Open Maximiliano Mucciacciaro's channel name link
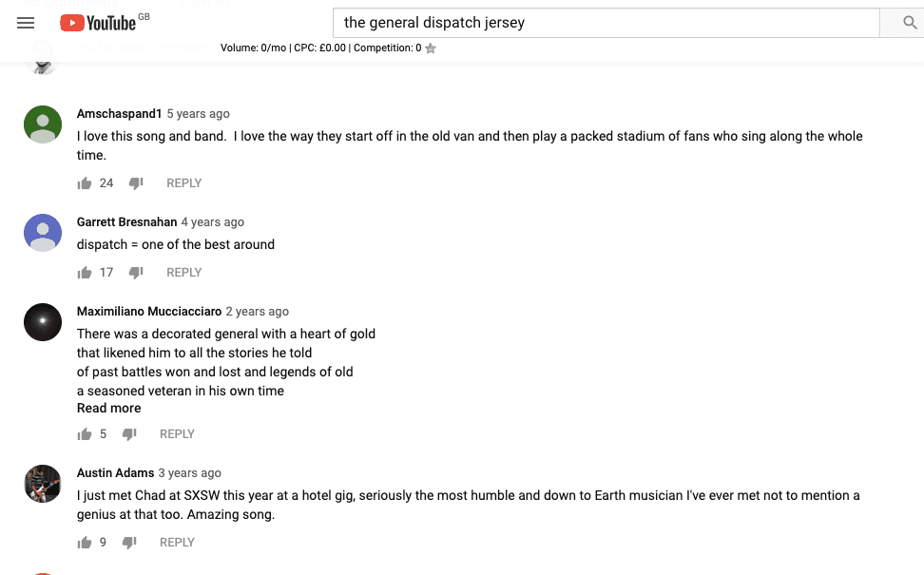The width and height of the screenshot is (924, 575). pos(149,311)
